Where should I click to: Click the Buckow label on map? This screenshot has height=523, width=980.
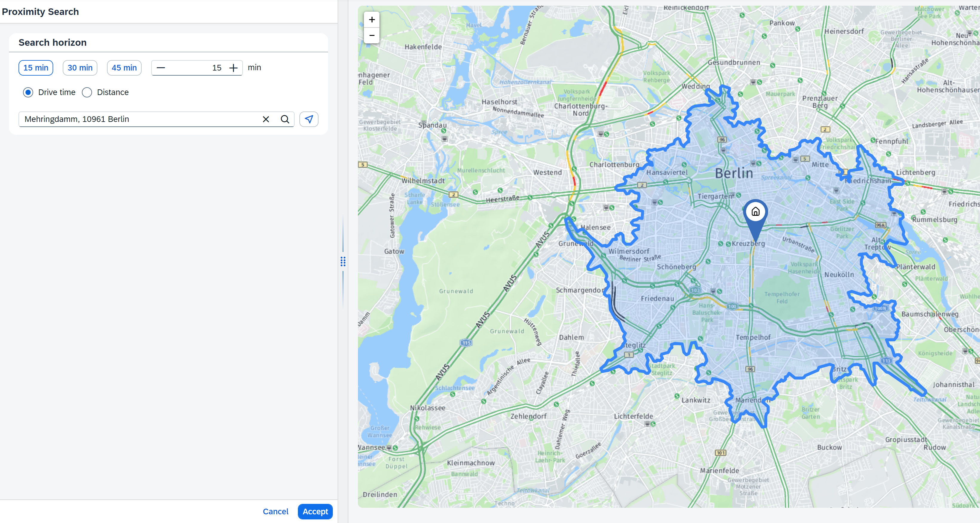829,447
